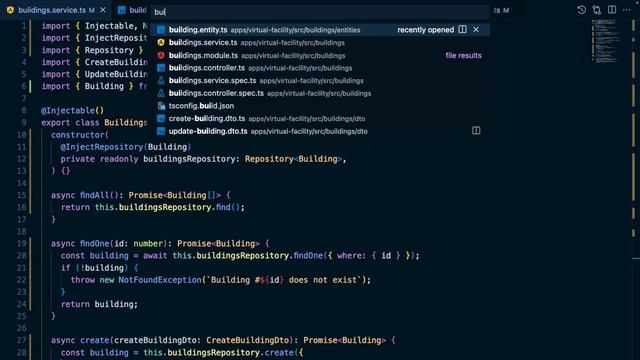This screenshot has width=640, height=360.
Task: Close the buildings.service.ts tab
Action: [103, 10]
